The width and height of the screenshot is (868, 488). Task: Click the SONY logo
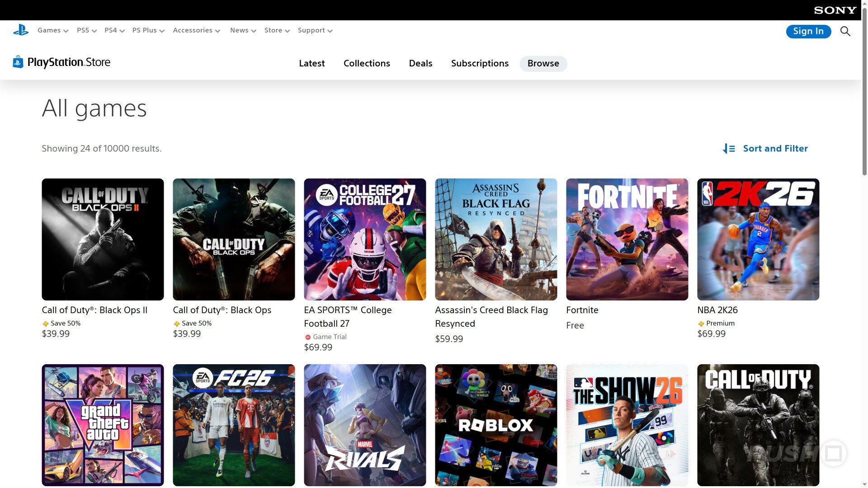pyautogui.click(x=835, y=10)
